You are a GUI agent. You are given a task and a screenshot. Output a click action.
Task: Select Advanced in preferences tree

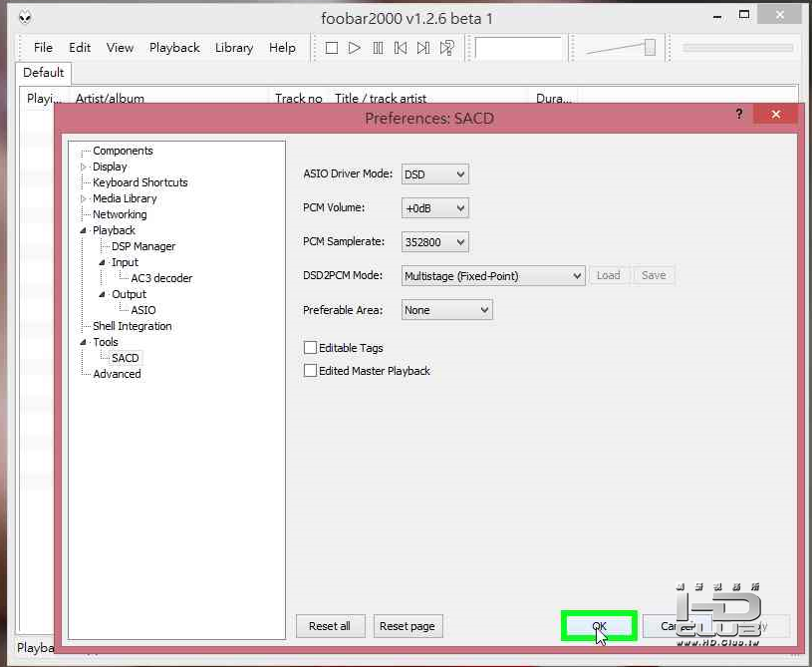tap(117, 374)
